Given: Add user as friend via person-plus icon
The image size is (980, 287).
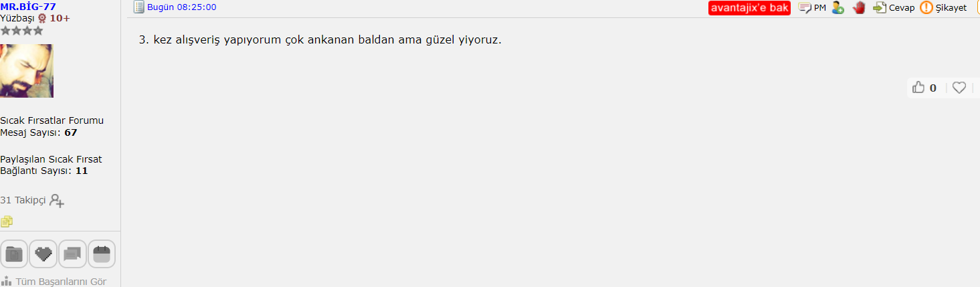Looking at the screenshot, I should 838,8.
